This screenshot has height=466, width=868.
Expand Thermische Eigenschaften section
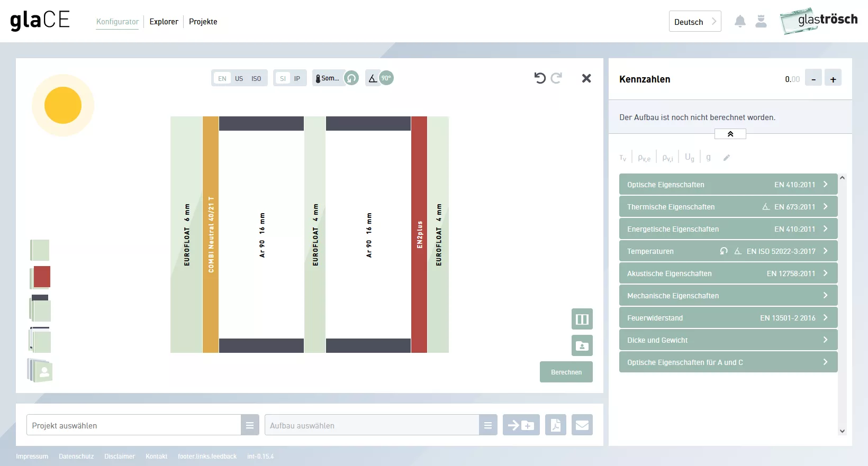[728, 207]
